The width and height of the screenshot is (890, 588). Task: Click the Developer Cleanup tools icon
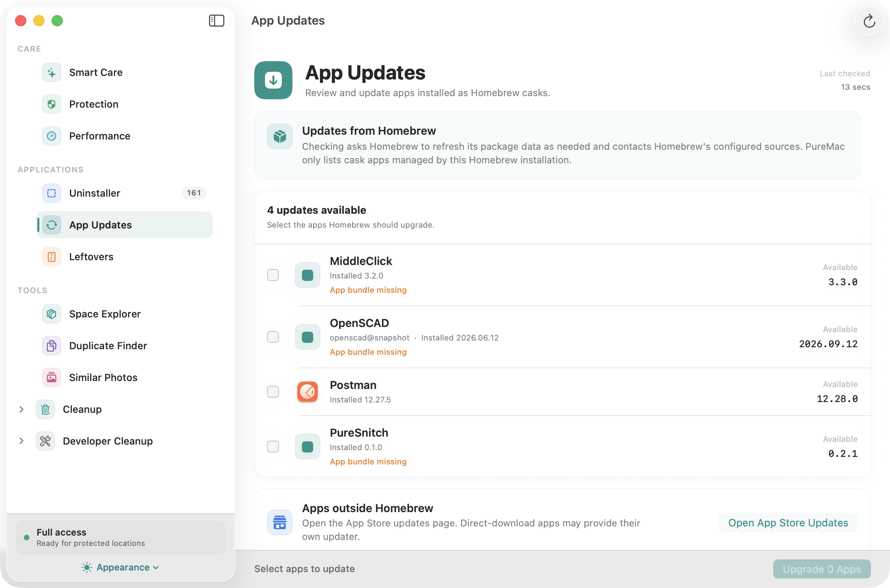(x=45, y=441)
